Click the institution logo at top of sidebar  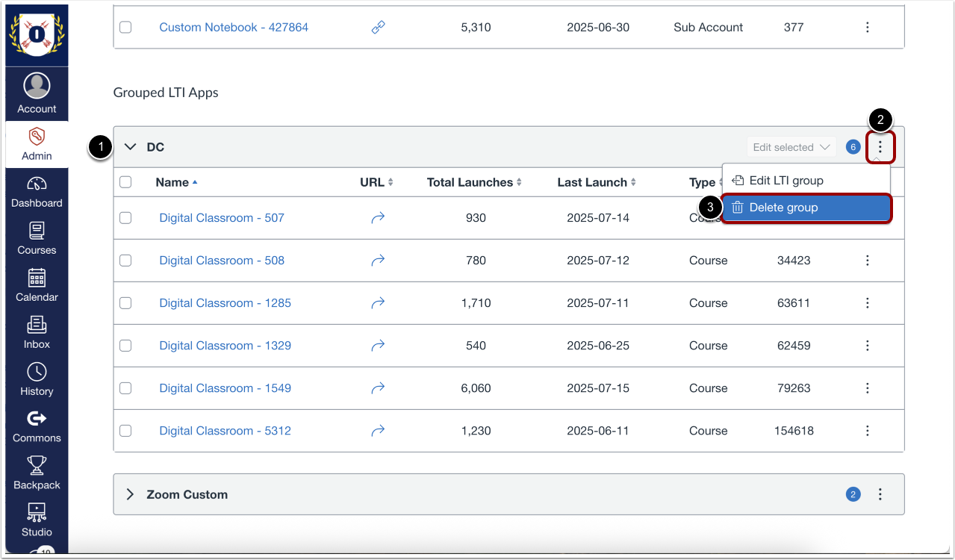37,35
